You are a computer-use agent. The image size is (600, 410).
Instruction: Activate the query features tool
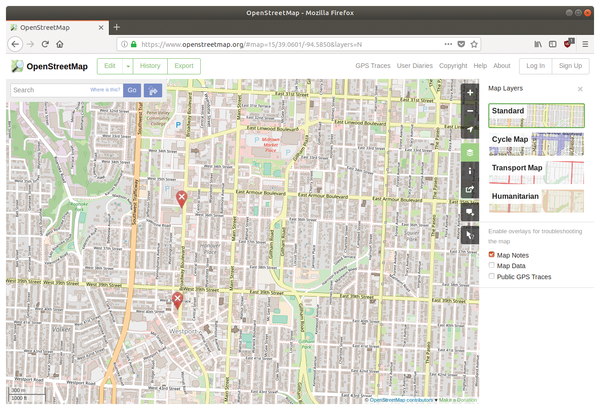470,235
